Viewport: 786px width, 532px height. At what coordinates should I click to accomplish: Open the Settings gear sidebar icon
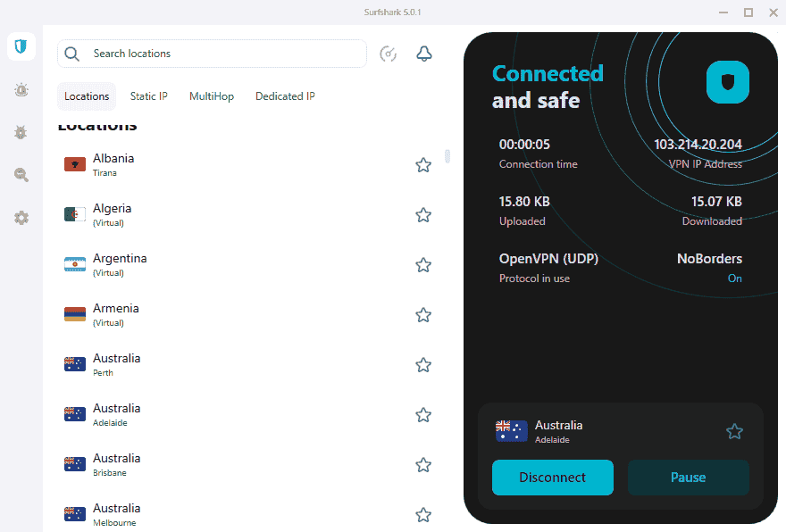tap(21, 218)
